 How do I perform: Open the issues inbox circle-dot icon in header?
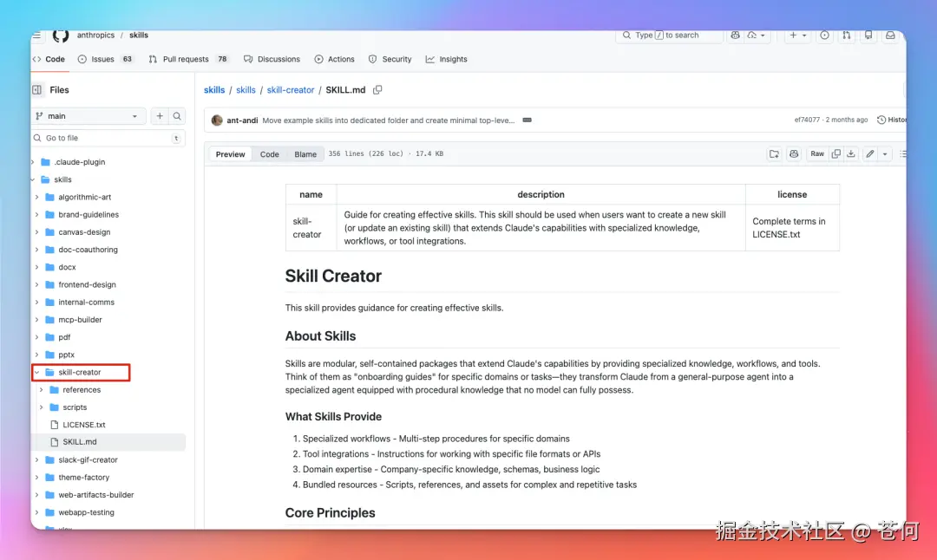(x=825, y=36)
